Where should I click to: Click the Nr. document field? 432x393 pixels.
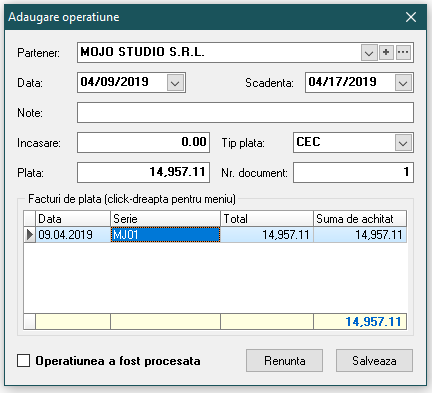coord(353,173)
